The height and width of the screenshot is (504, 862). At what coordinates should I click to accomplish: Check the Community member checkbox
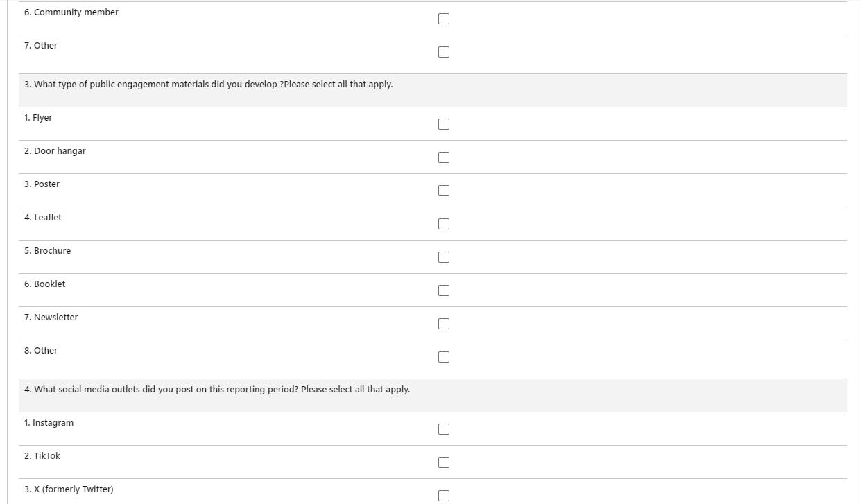(x=444, y=19)
